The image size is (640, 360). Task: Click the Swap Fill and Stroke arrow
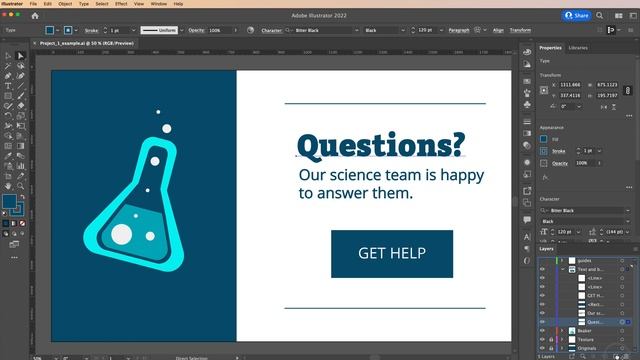[22, 197]
